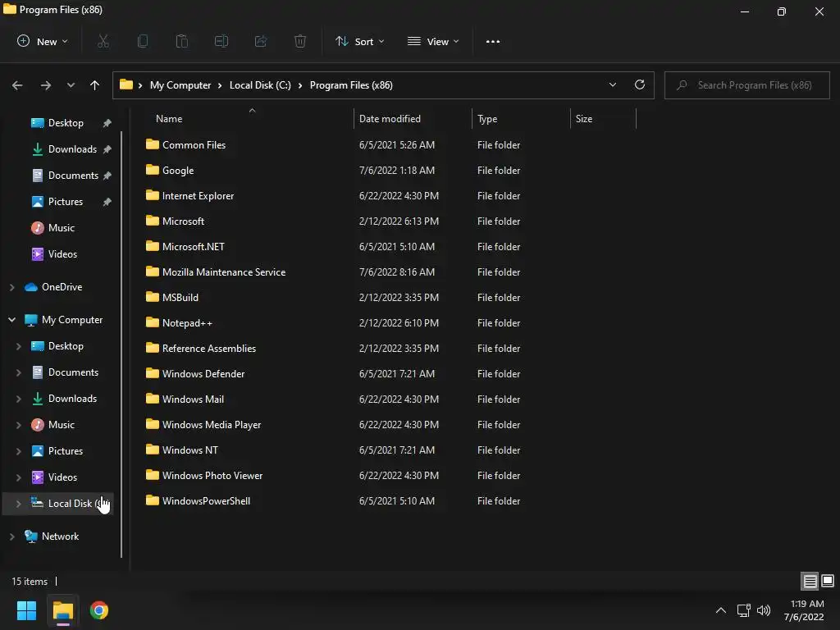Image resolution: width=840 pixels, height=630 pixels.
Task: Click Local Disk (C:) in the breadcrumb
Action: (260, 85)
